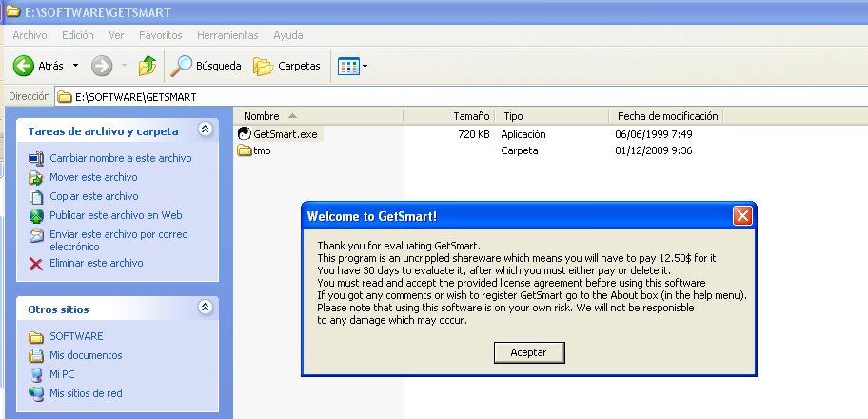Sort by the Nombre column header
Viewport: 868px width, 419px height.
(x=318, y=116)
